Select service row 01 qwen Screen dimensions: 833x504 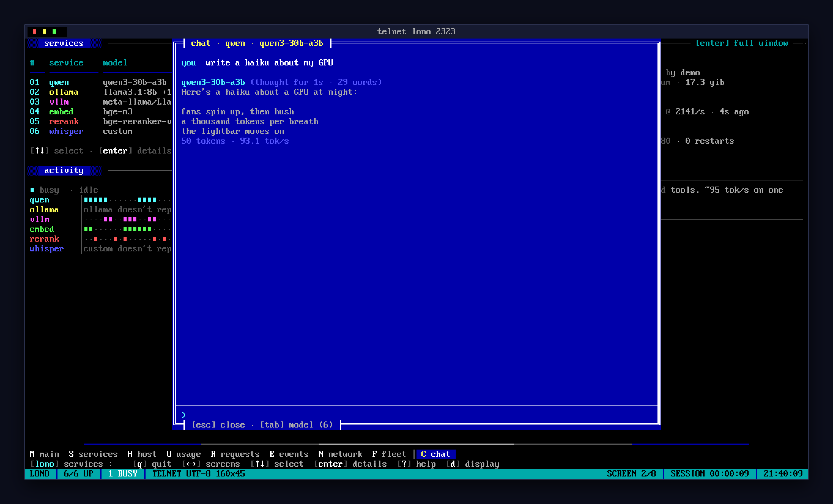click(100, 82)
